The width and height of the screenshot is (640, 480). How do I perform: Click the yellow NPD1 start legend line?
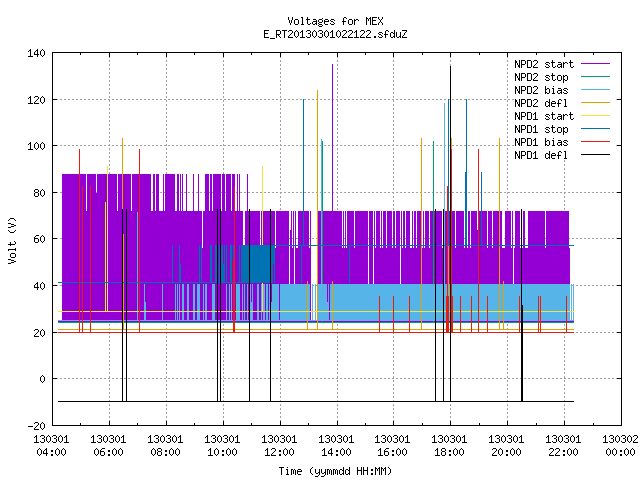[x=596, y=116]
